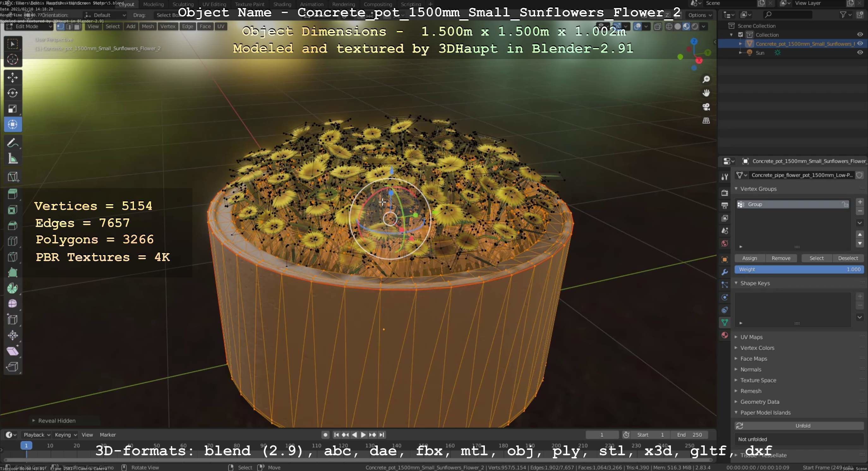Select the Extrude Region tool
Image resolution: width=868 pixels, height=471 pixels.
pyautogui.click(x=13, y=194)
